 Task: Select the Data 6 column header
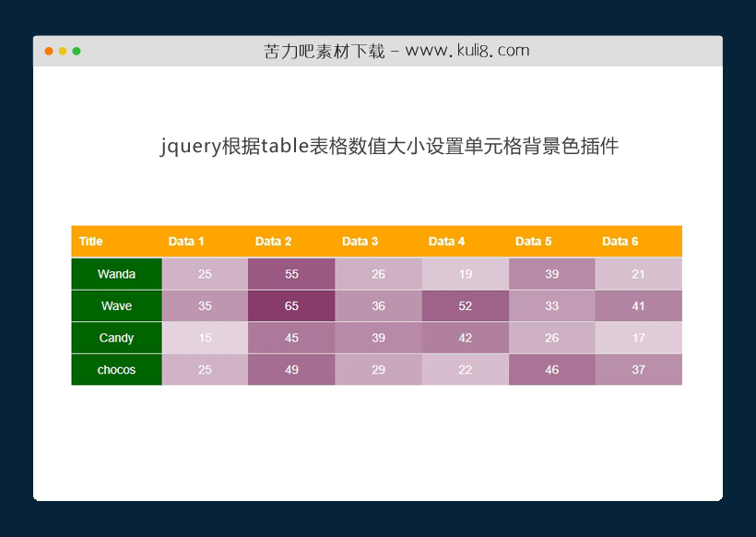(x=620, y=241)
